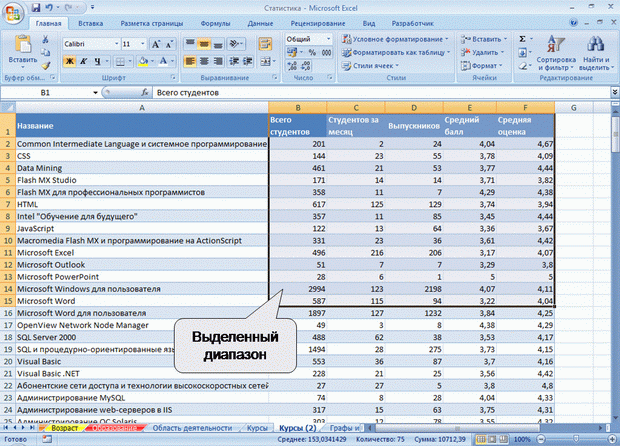620x446 pixels.
Task: Click Формат in the Ячейки group
Action: (481, 66)
